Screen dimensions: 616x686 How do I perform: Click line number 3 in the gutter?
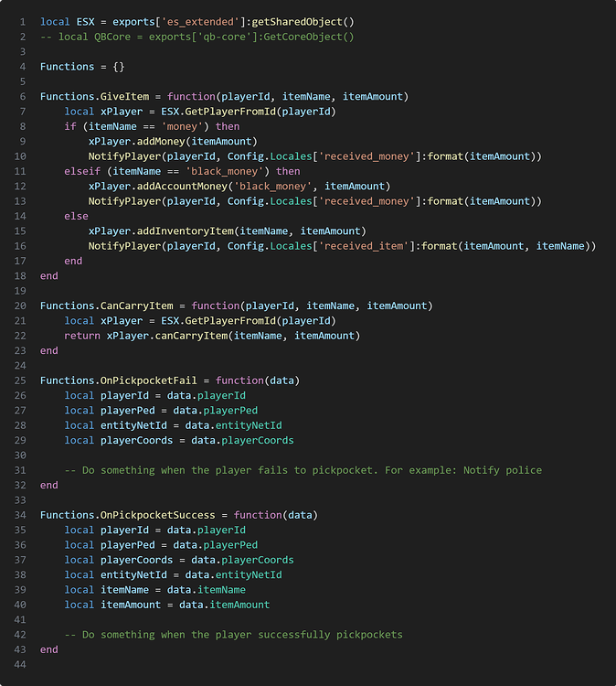23,51
